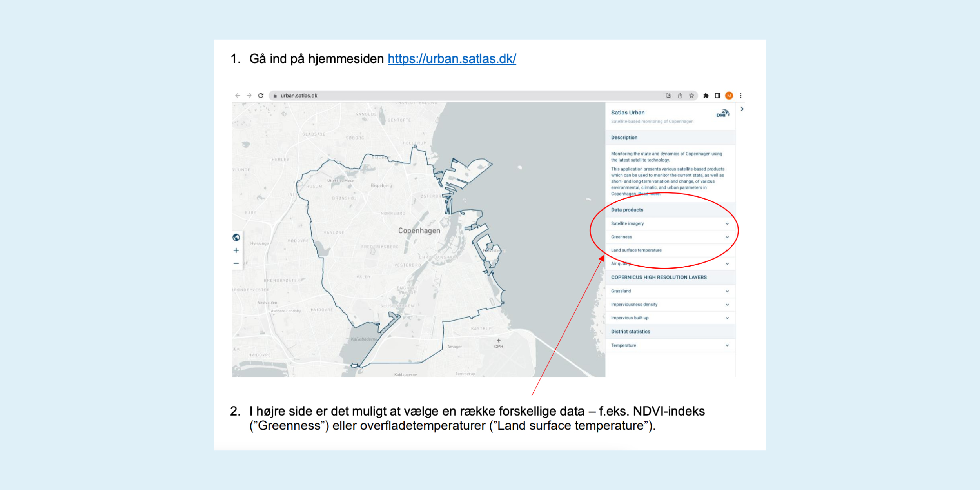Click the COPERNICUS HIGH RESOLUTION LAYERS header
Screen dimensions: 980x490
click(670, 277)
